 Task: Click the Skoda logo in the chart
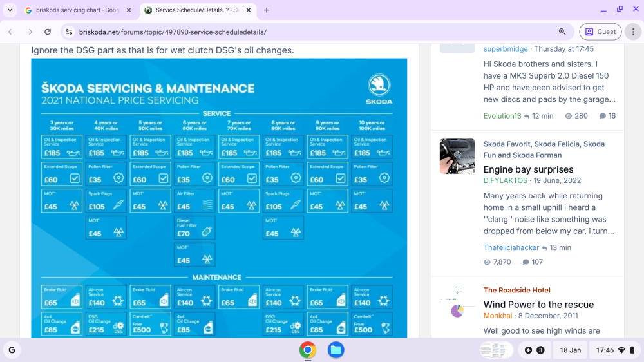click(379, 88)
